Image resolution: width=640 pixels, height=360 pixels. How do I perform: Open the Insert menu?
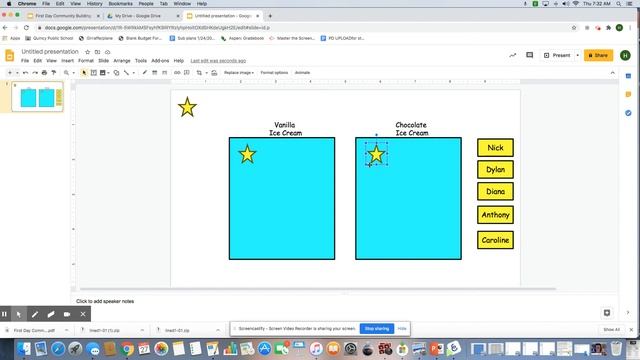67,61
